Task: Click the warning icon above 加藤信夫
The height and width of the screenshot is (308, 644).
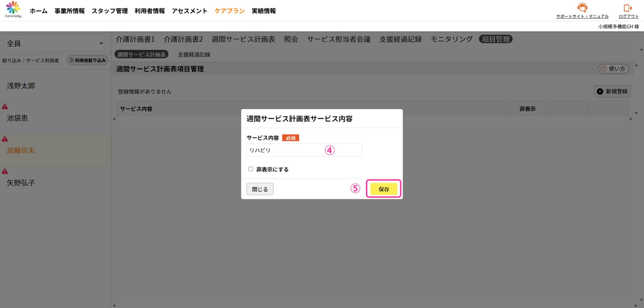Action: tap(5, 139)
